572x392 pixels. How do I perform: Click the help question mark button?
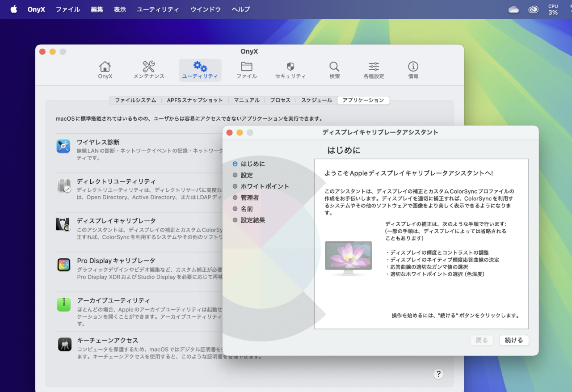(x=438, y=374)
